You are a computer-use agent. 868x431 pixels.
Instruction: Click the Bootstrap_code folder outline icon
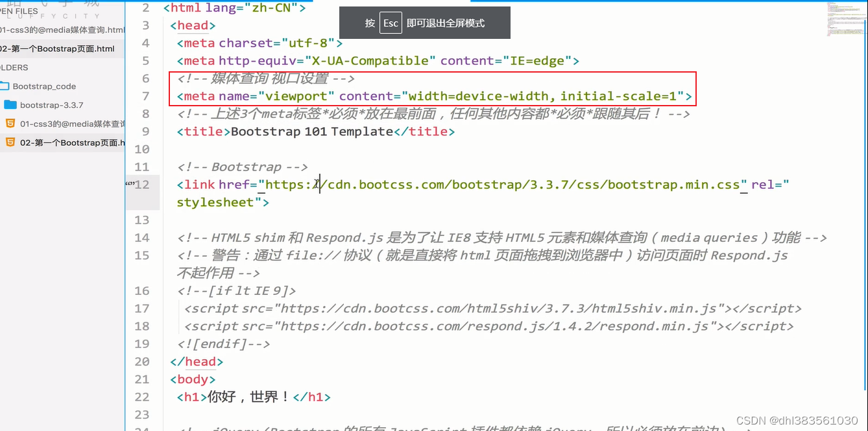tap(3, 86)
